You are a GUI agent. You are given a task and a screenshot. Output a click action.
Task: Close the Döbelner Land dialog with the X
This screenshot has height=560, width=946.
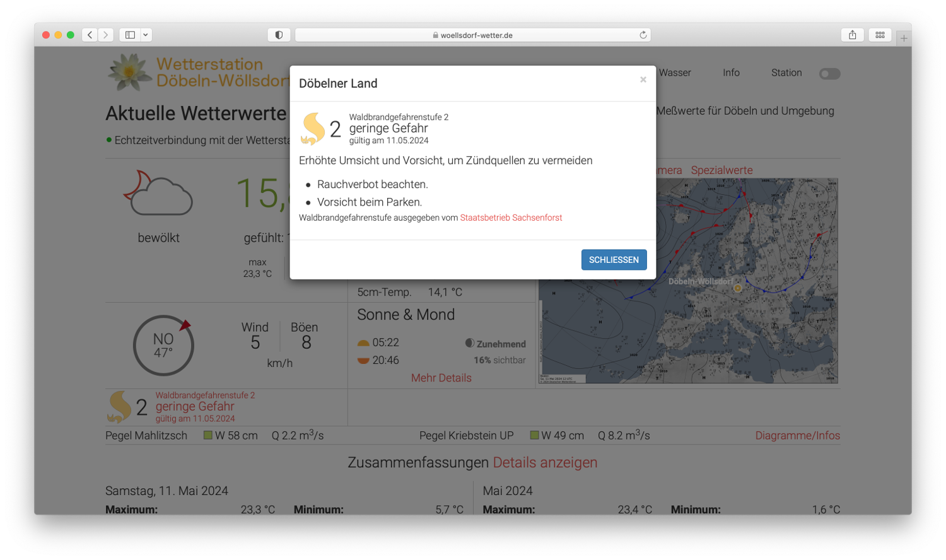click(643, 79)
